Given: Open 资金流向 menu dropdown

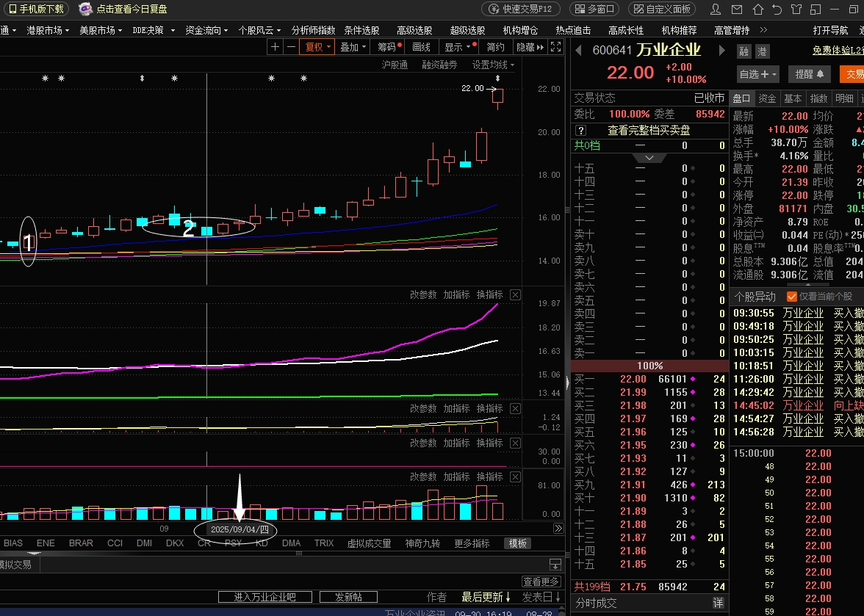Looking at the screenshot, I should [x=206, y=30].
